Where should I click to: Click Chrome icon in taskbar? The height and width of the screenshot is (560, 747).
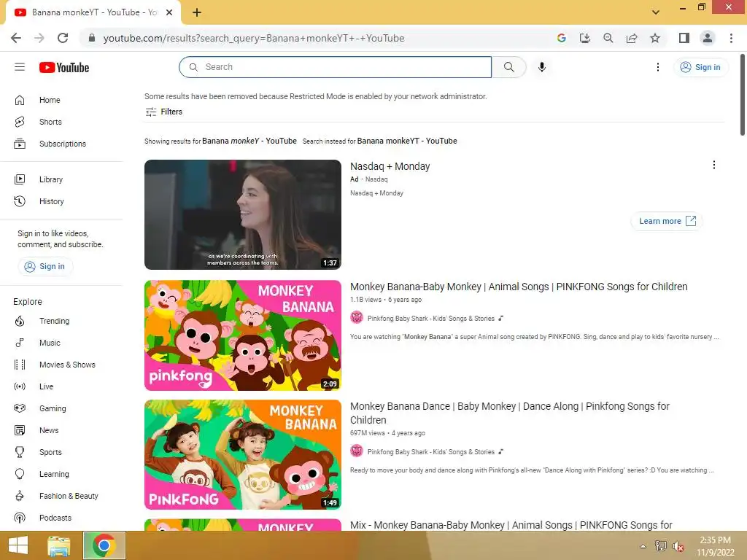tap(104, 545)
